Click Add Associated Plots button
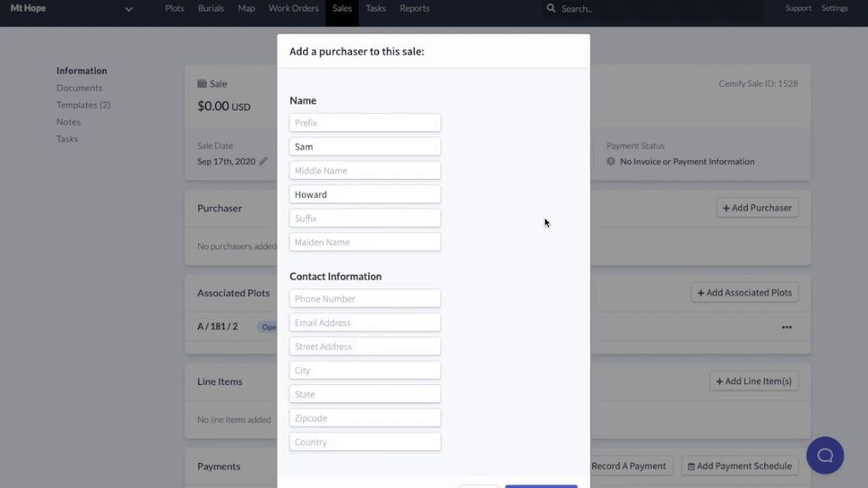Screen dimensions: 868x488 [744, 293]
